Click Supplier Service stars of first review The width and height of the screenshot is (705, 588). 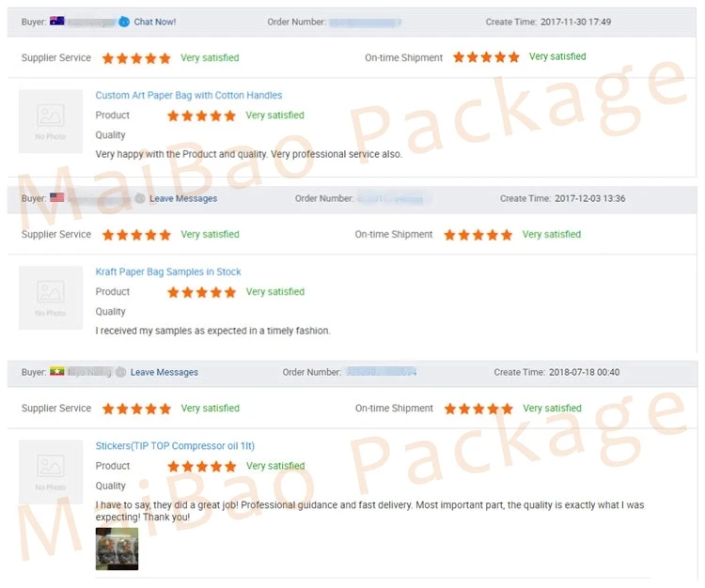(x=136, y=58)
